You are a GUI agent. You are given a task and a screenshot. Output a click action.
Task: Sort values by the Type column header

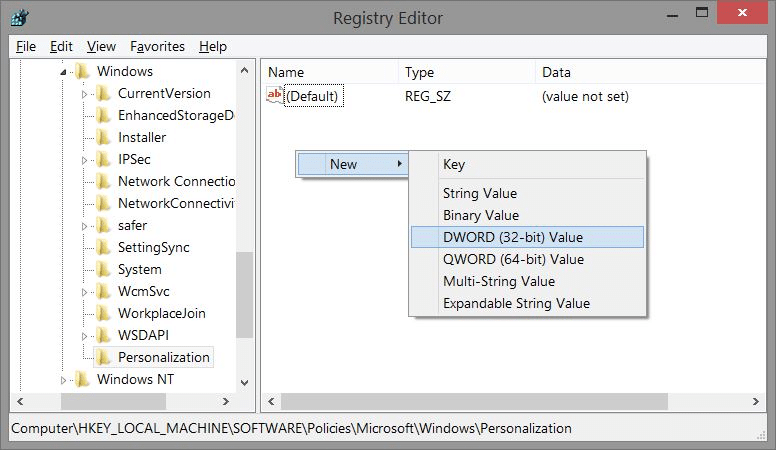[419, 72]
